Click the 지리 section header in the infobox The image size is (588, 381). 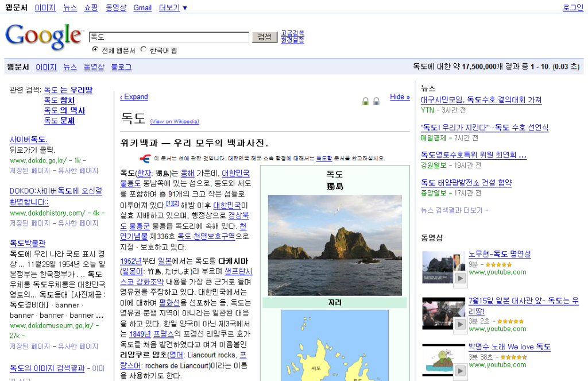335,302
